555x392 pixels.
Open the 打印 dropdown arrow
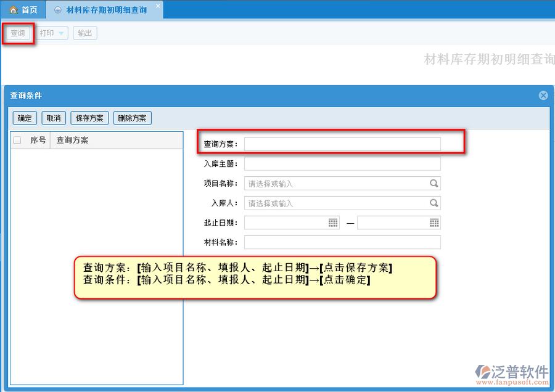61,33
